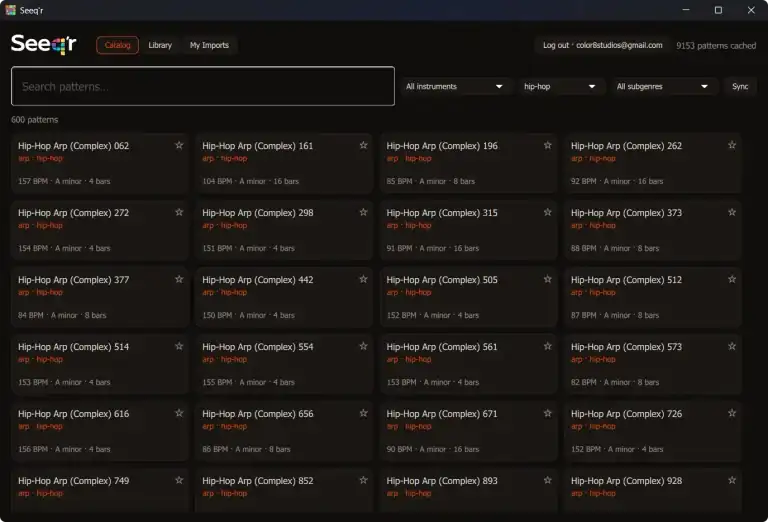Focus the Search patterns field
The image size is (768, 522).
(203, 86)
